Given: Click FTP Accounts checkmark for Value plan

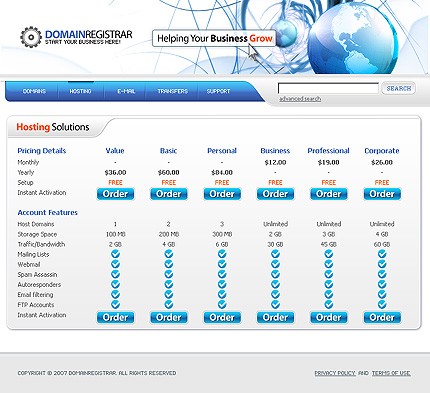Looking at the screenshot, I should 115,304.
